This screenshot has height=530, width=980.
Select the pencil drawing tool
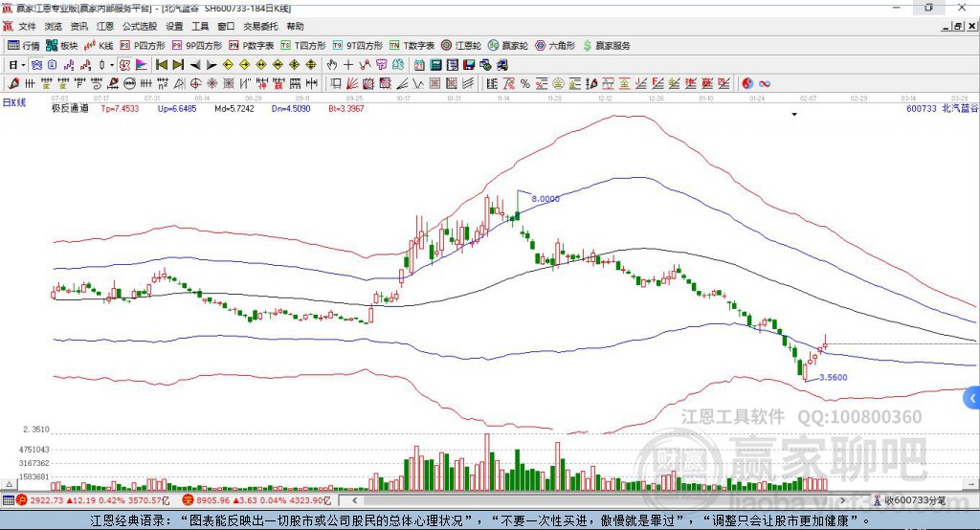(13, 84)
